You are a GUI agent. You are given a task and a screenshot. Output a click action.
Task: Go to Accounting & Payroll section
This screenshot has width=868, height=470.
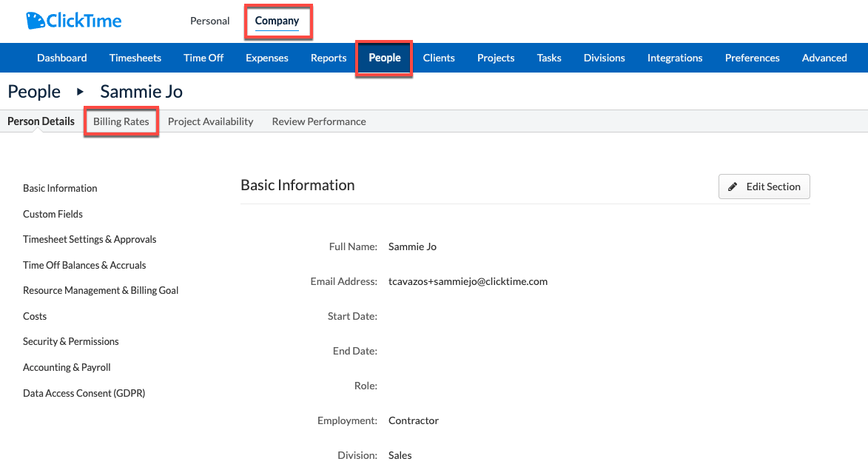coord(67,368)
